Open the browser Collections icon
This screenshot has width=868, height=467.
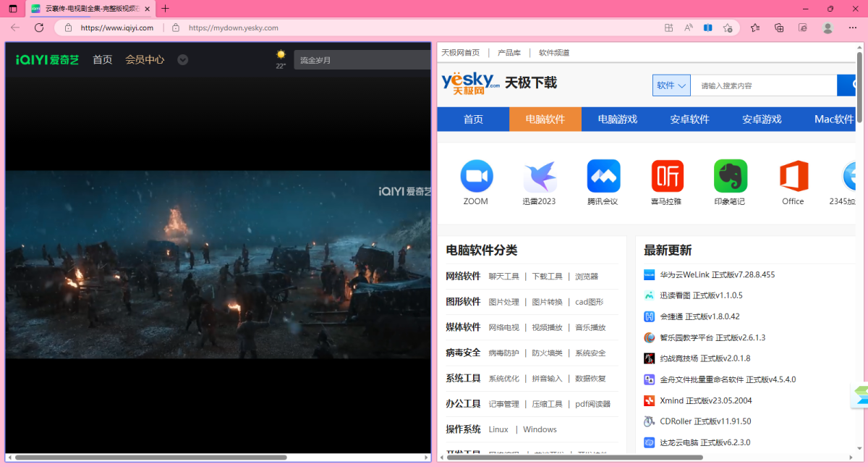779,28
